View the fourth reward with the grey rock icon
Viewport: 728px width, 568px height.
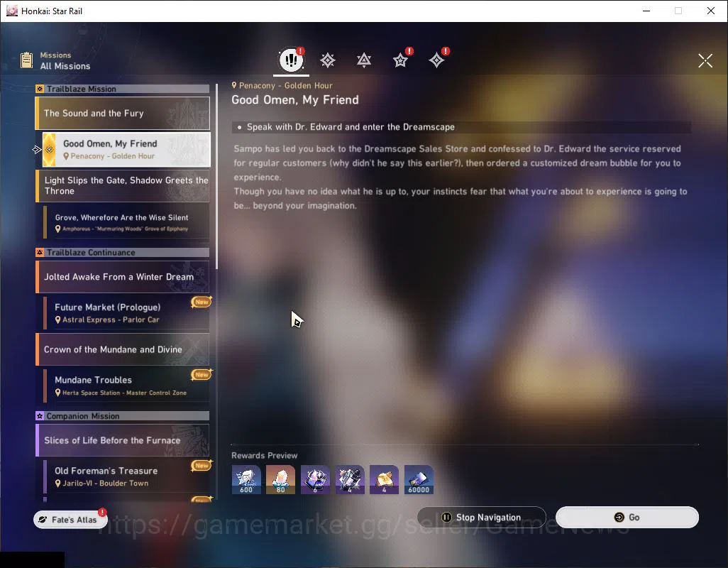tap(350, 480)
